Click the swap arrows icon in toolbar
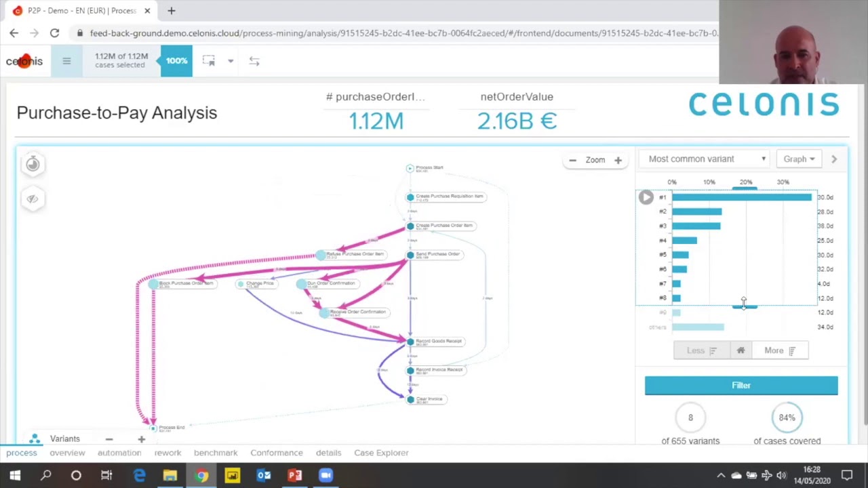 click(254, 61)
